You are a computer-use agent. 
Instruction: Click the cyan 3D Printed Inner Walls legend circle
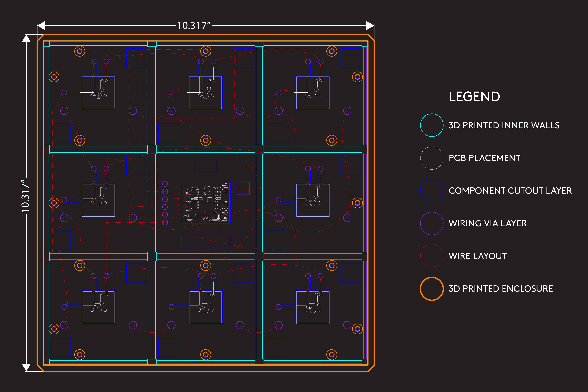(432, 125)
